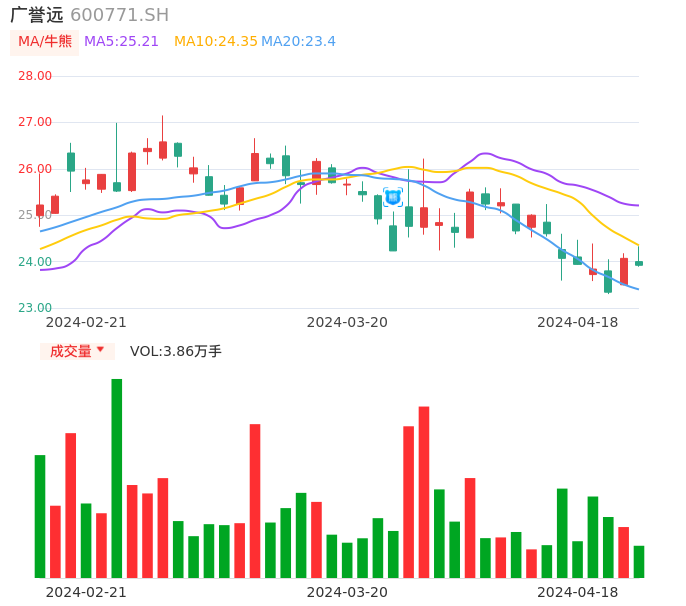Click the first red candlestick on the left

click(40, 210)
